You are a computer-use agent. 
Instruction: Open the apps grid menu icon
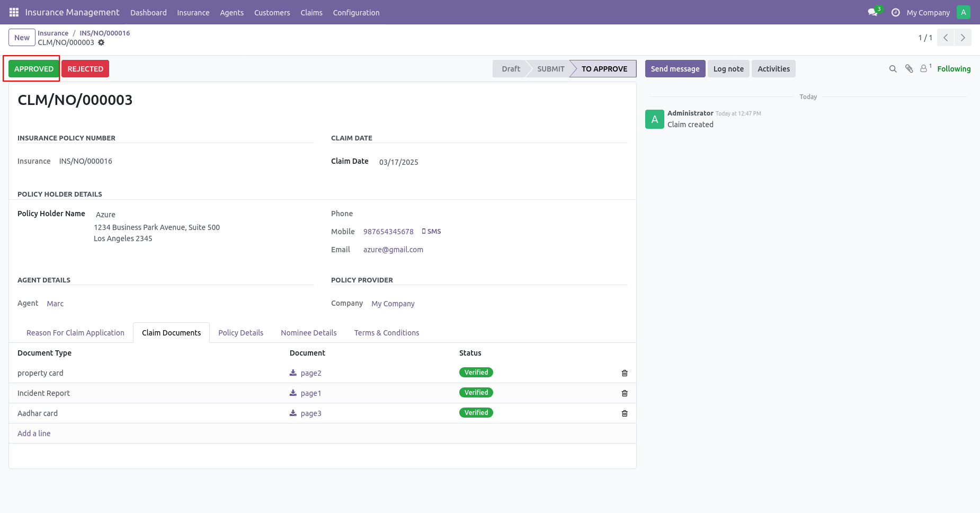(14, 12)
